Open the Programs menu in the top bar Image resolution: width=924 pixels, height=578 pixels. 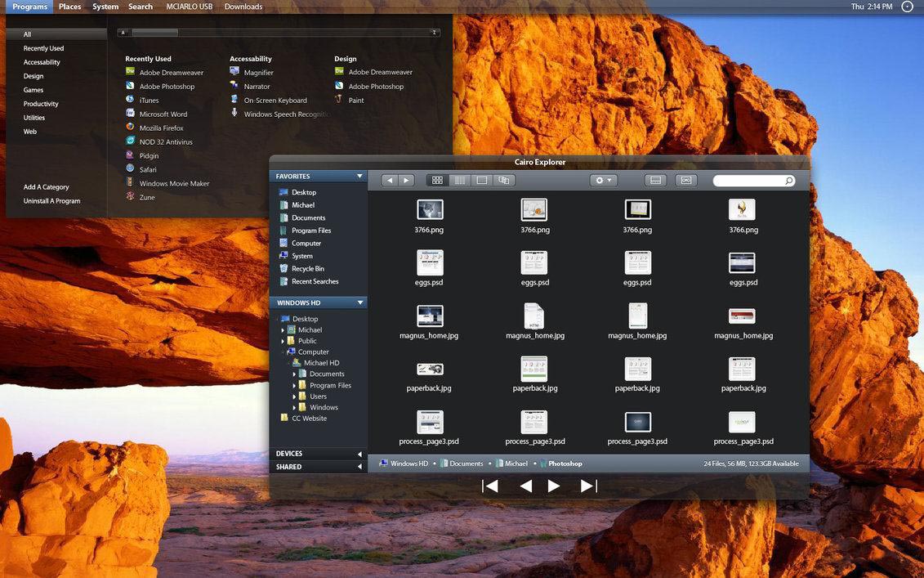(29, 7)
